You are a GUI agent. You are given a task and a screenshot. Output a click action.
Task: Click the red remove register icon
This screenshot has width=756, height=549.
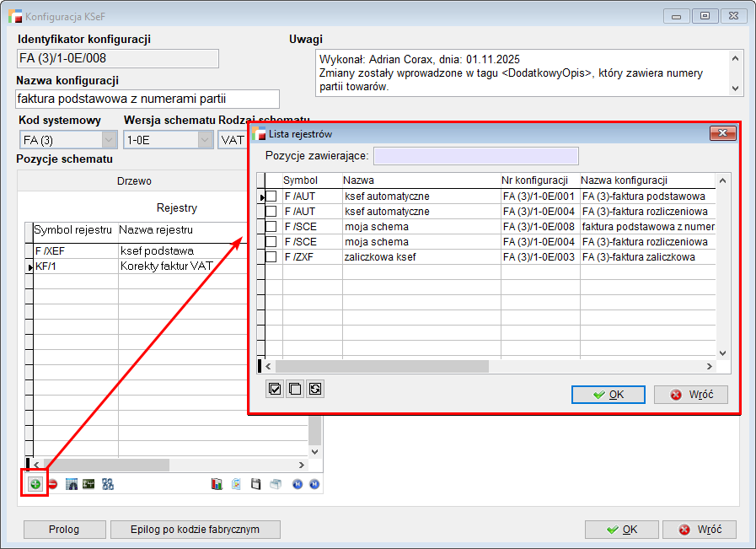pos(52,484)
